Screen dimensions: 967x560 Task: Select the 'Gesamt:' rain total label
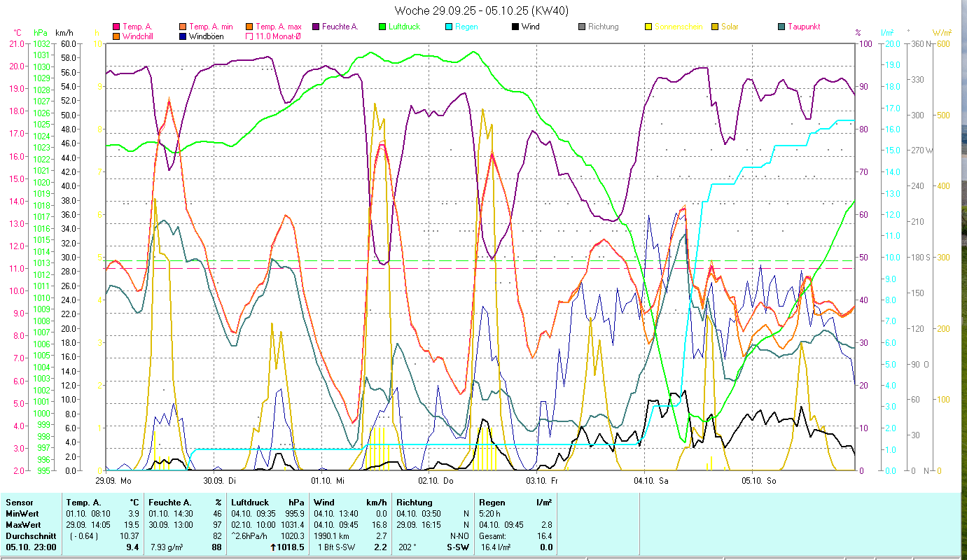point(494,536)
